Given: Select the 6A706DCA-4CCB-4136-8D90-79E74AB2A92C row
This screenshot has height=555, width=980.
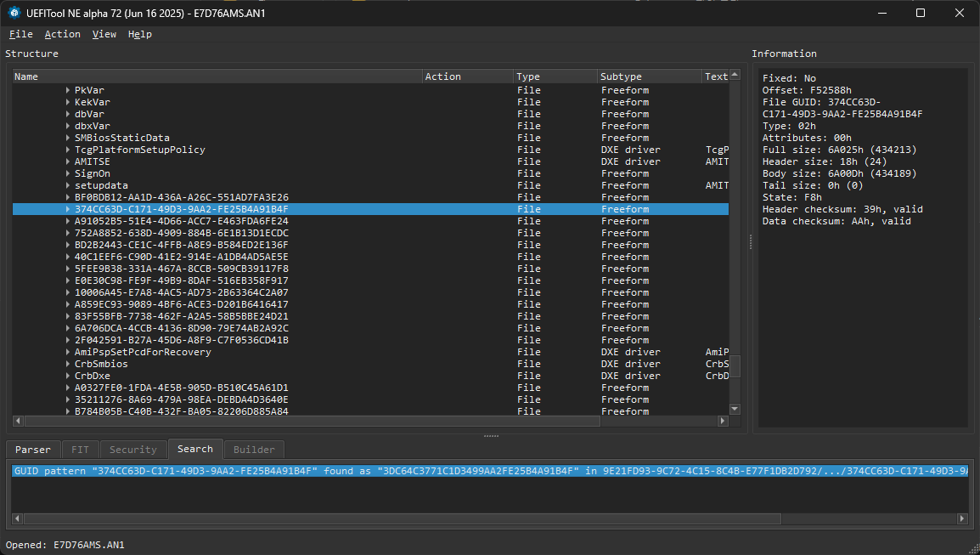Looking at the screenshot, I should point(370,328).
